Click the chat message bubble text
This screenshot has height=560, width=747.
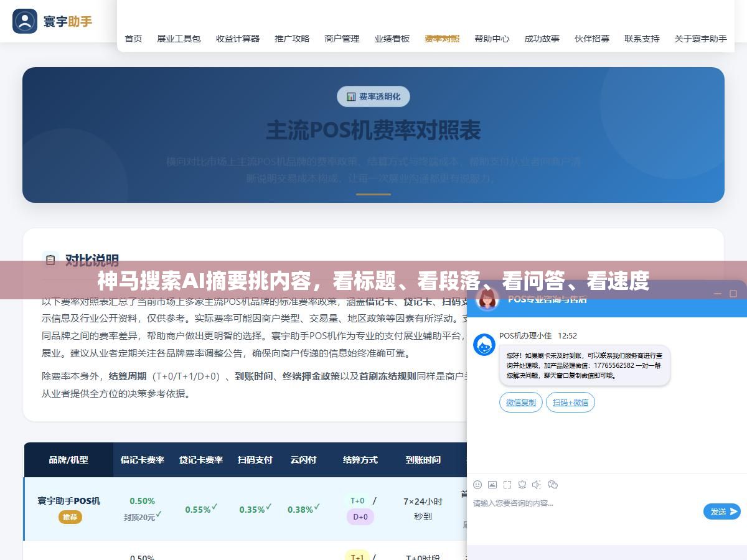point(584,365)
